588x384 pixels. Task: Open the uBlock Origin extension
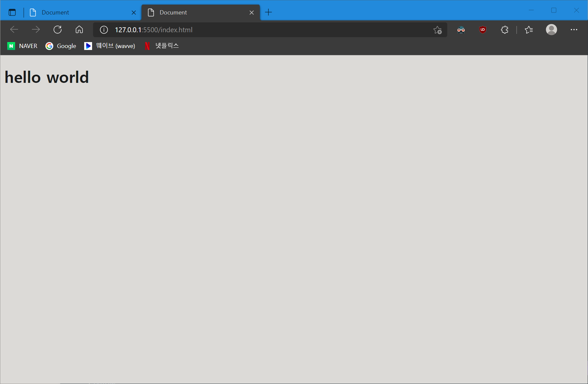pos(483,30)
